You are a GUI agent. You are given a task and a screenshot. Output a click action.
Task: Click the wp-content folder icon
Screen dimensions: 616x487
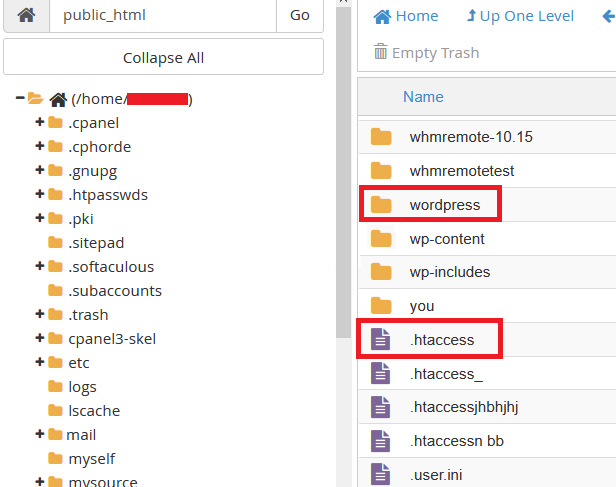[x=381, y=239]
